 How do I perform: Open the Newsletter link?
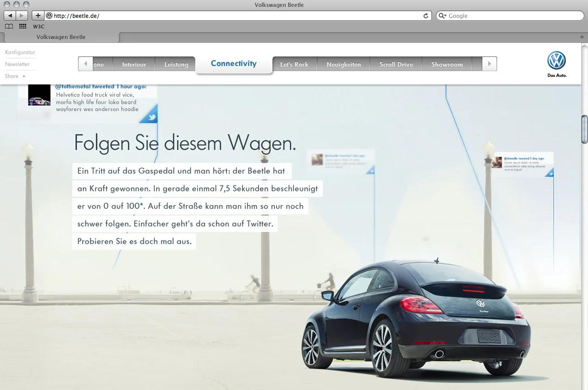point(17,64)
